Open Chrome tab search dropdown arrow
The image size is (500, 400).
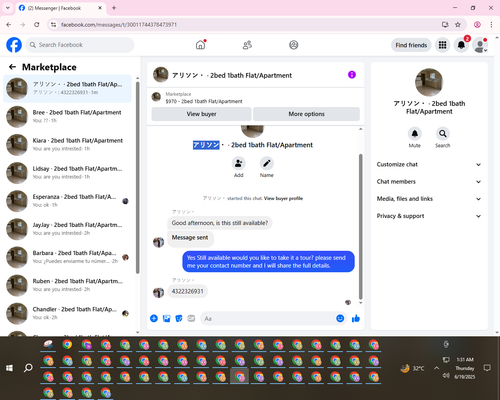(x=8, y=8)
